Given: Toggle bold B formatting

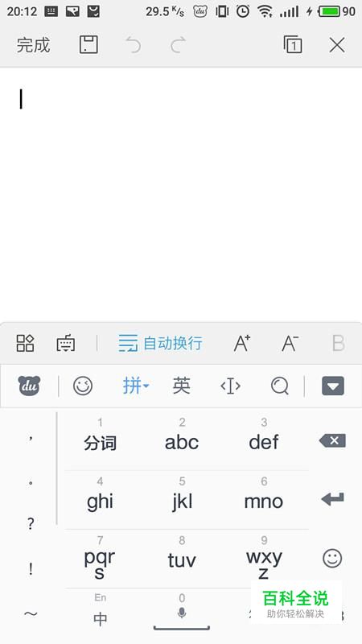Looking at the screenshot, I should pos(338,344).
